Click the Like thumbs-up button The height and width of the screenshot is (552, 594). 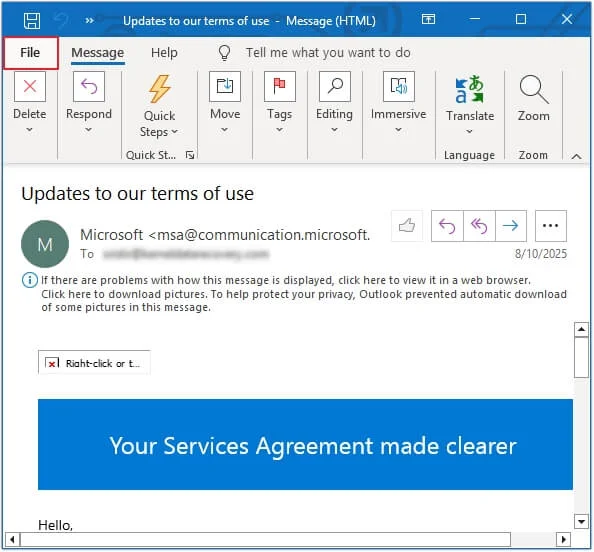pos(407,226)
